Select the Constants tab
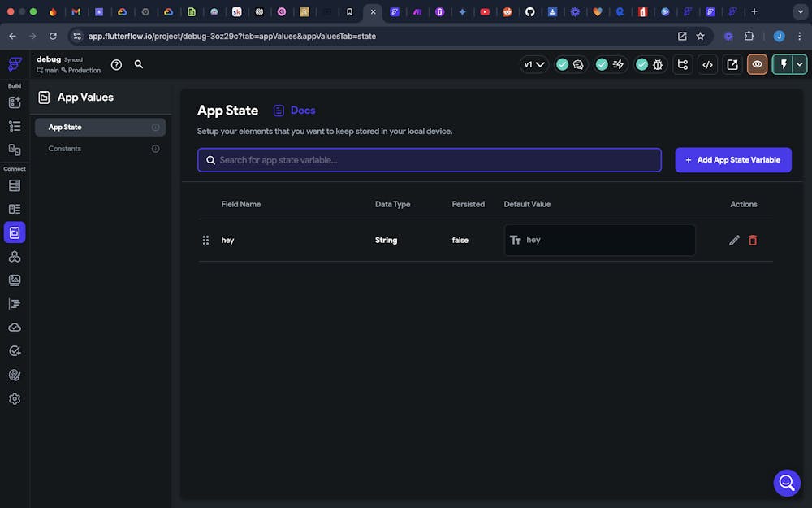The width and height of the screenshot is (812, 508). [65, 149]
